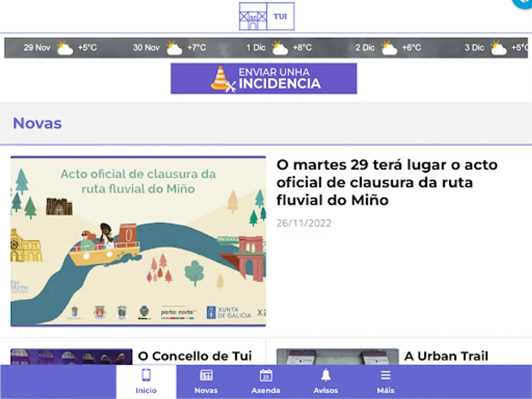The height and width of the screenshot is (399, 532).
Task: Click the clausura da ruta fluvial thumbnail image
Action: [138, 242]
